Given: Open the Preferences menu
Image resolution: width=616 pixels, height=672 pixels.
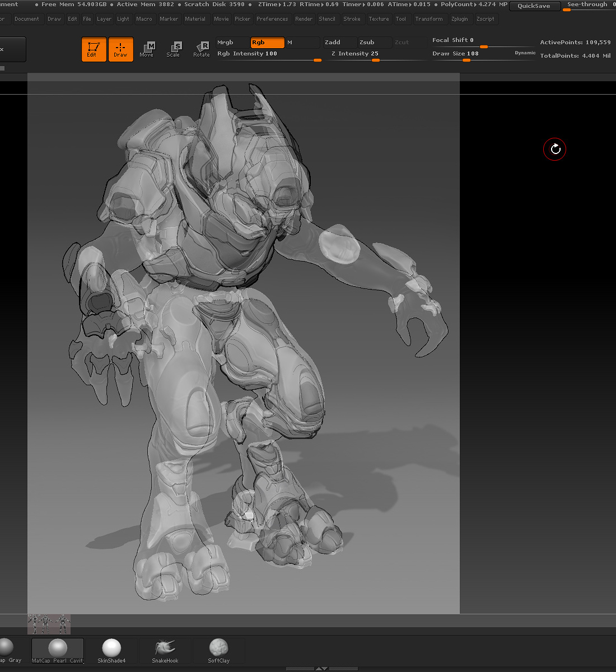Looking at the screenshot, I should point(272,19).
